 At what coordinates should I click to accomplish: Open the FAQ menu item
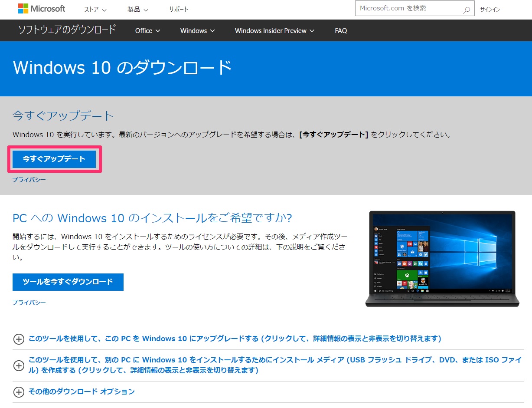[x=341, y=31]
